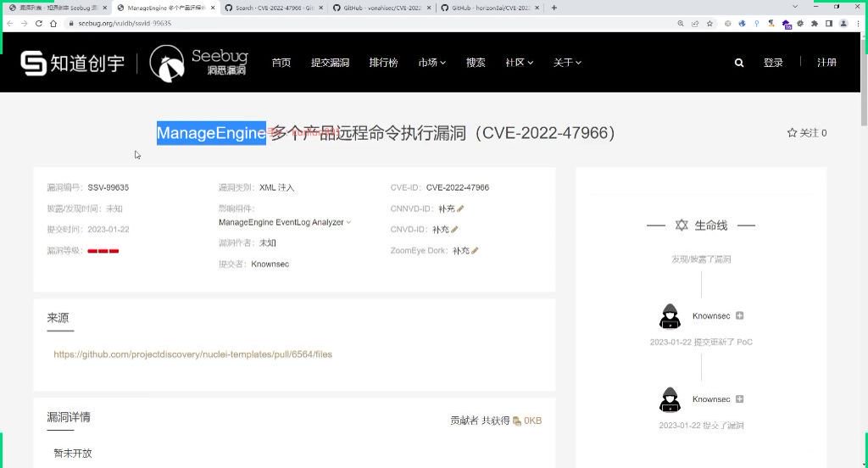The width and height of the screenshot is (868, 468).
Task: Toggle the browser side panel
Action: click(829, 23)
